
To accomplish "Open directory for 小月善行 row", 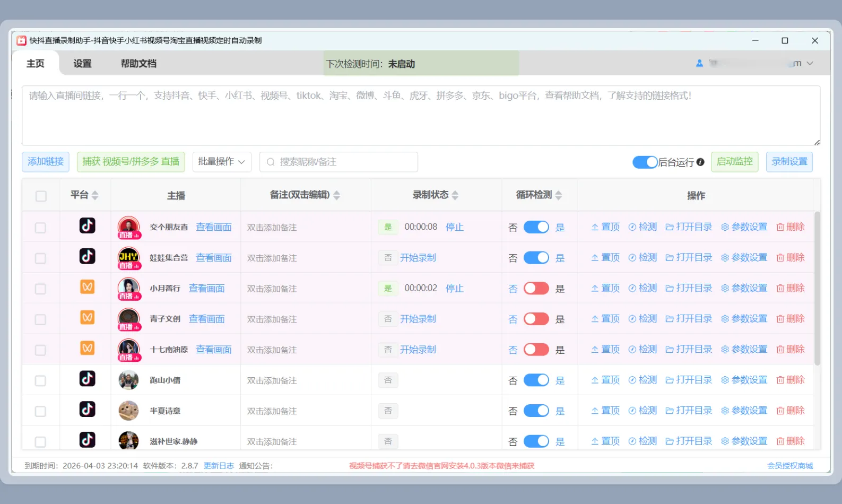I will [x=689, y=288].
